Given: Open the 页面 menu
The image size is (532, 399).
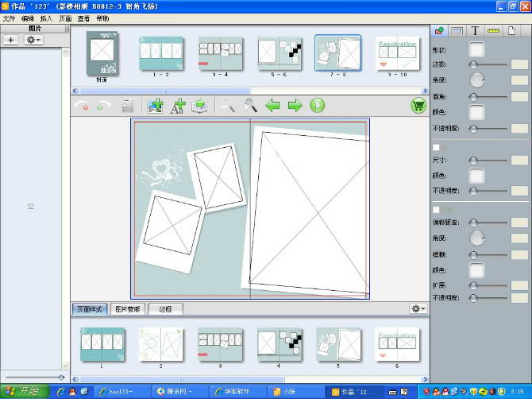Looking at the screenshot, I should click(65, 18).
